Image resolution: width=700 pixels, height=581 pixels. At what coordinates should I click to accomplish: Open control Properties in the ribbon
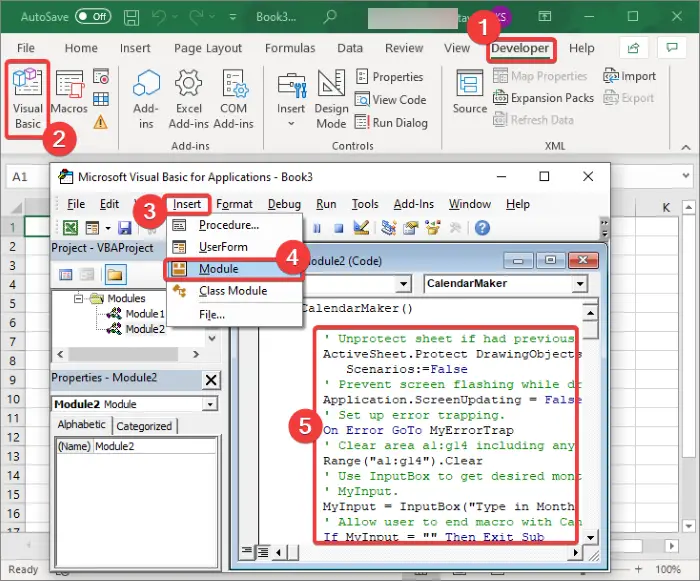[x=389, y=76]
